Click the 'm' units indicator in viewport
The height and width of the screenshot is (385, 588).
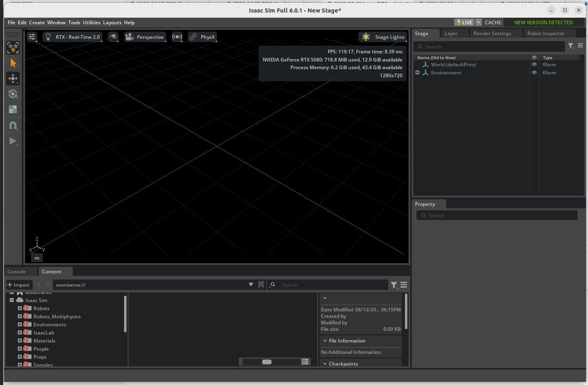(x=37, y=258)
